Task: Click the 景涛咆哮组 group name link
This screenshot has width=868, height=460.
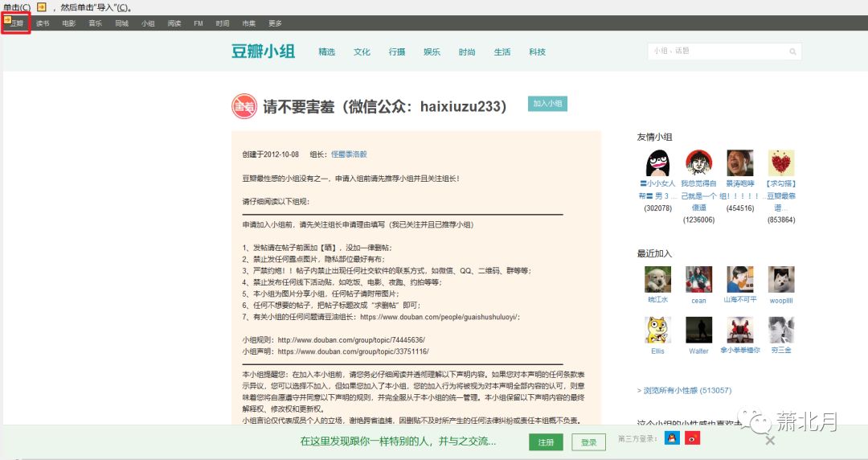Action: (740, 190)
